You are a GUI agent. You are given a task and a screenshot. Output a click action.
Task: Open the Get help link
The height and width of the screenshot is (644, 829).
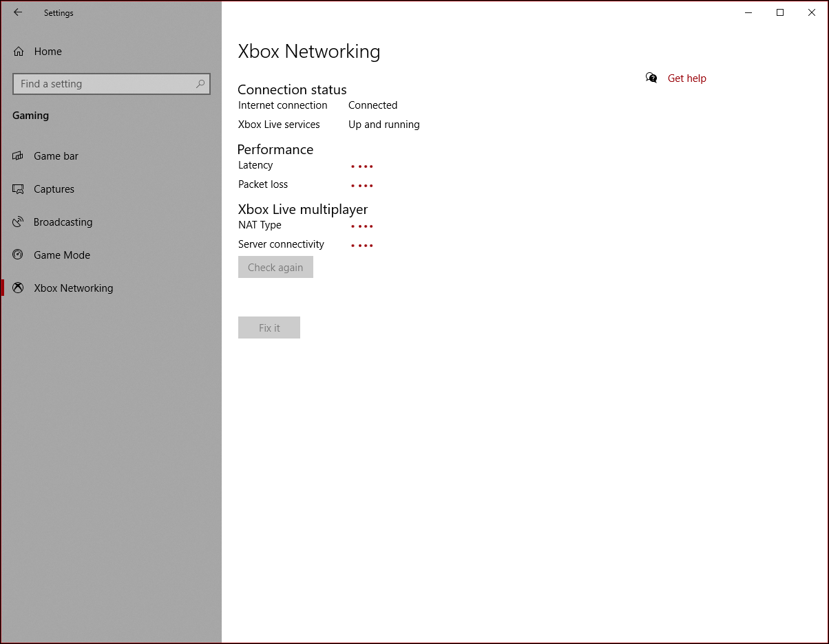(687, 78)
